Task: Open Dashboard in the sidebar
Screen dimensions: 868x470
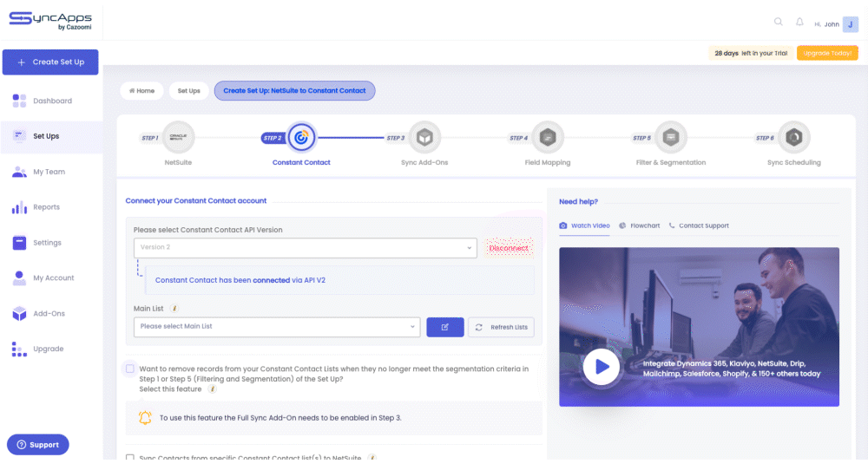Action: (x=51, y=101)
